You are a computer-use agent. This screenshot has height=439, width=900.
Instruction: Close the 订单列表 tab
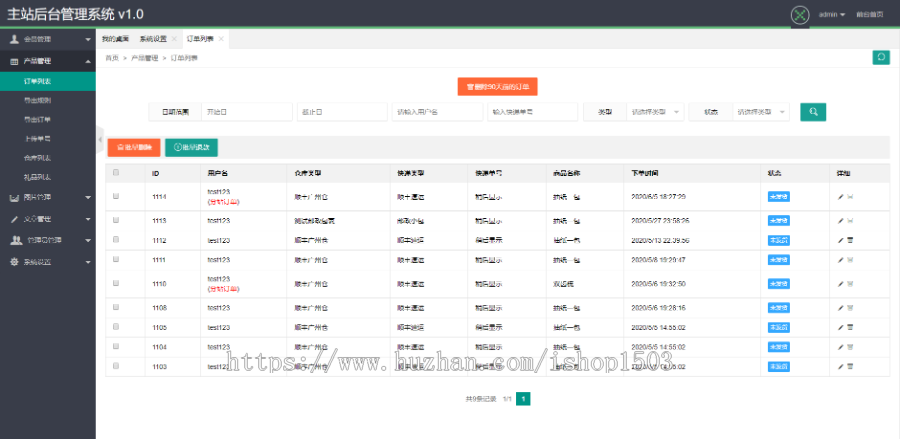click(x=221, y=39)
